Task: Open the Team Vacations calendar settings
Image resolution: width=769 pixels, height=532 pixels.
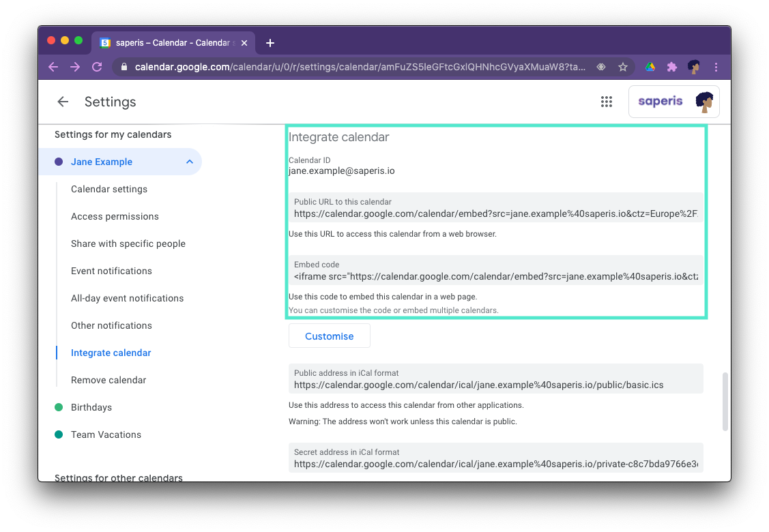Action: tap(106, 434)
